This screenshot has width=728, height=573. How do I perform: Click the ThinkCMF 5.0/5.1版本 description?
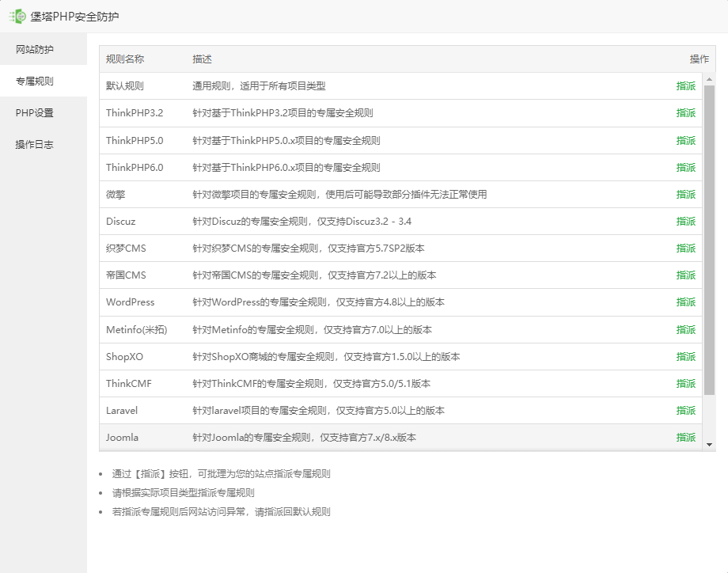click(312, 383)
